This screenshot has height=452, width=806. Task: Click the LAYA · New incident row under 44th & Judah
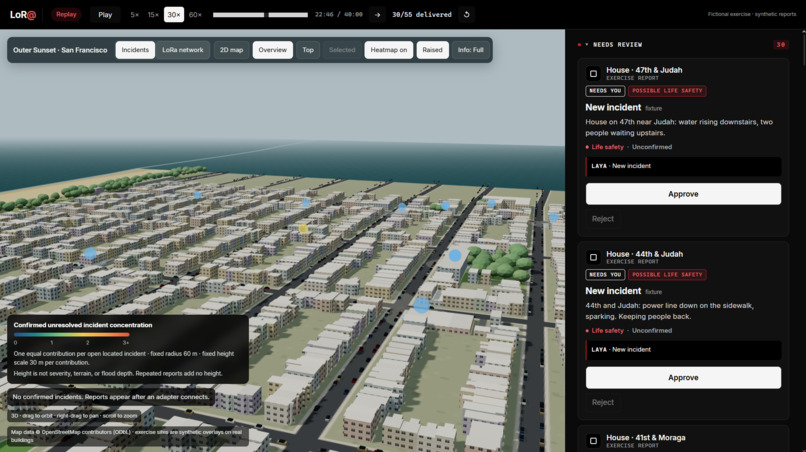pyautogui.click(x=683, y=350)
